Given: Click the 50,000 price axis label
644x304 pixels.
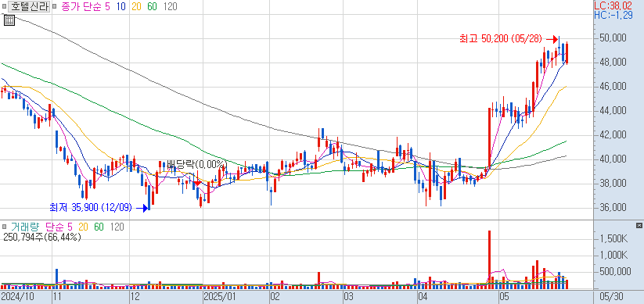Looking at the screenshot, I should [613, 38].
